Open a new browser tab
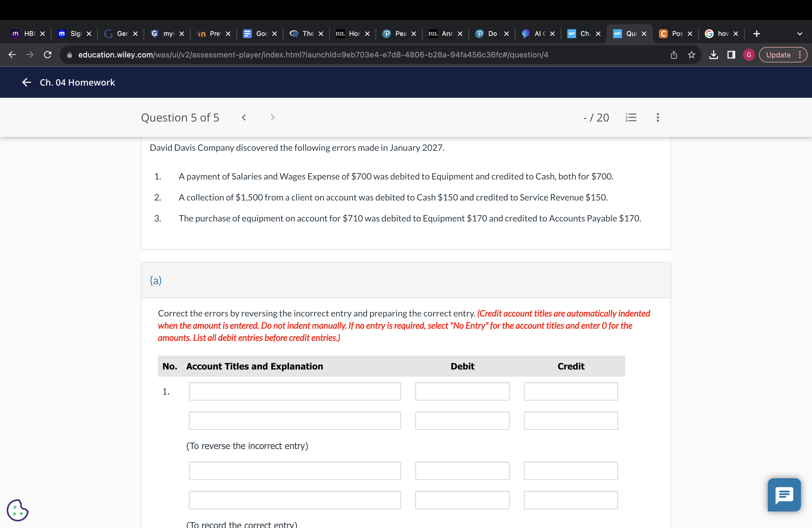Viewport: 812px width, 528px height. (756, 34)
